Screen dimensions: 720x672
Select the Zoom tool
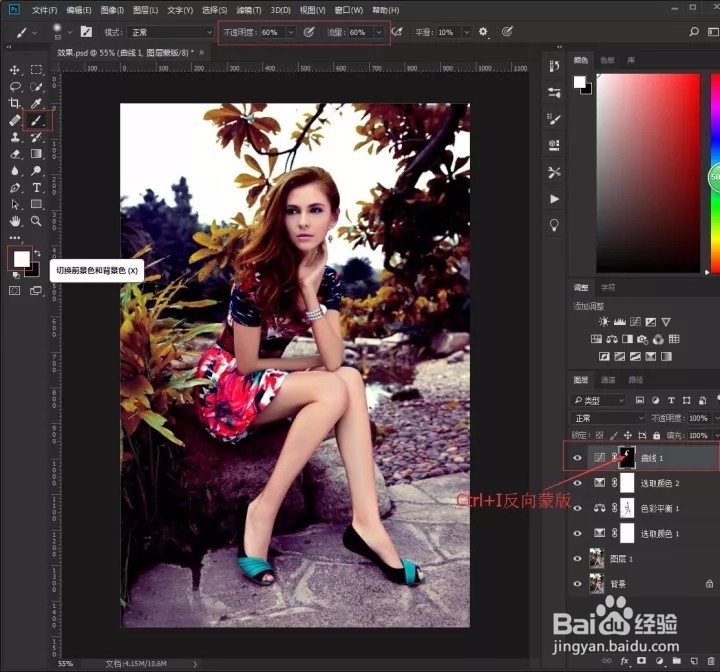pyautogui.click(x=36, y=221)
